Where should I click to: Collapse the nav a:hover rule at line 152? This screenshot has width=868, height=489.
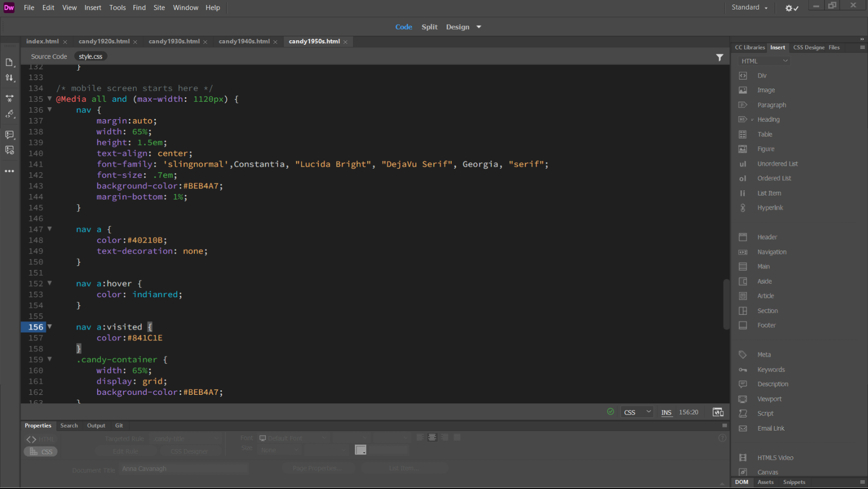click(x=49, y=283)
